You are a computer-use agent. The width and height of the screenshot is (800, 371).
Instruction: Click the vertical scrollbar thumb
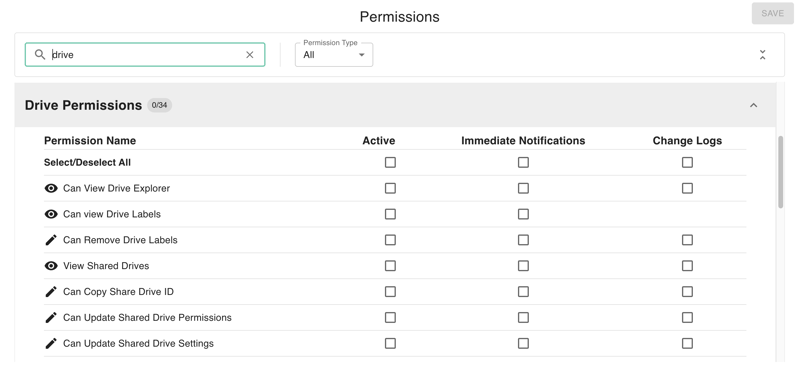click(x=781, y=172)
